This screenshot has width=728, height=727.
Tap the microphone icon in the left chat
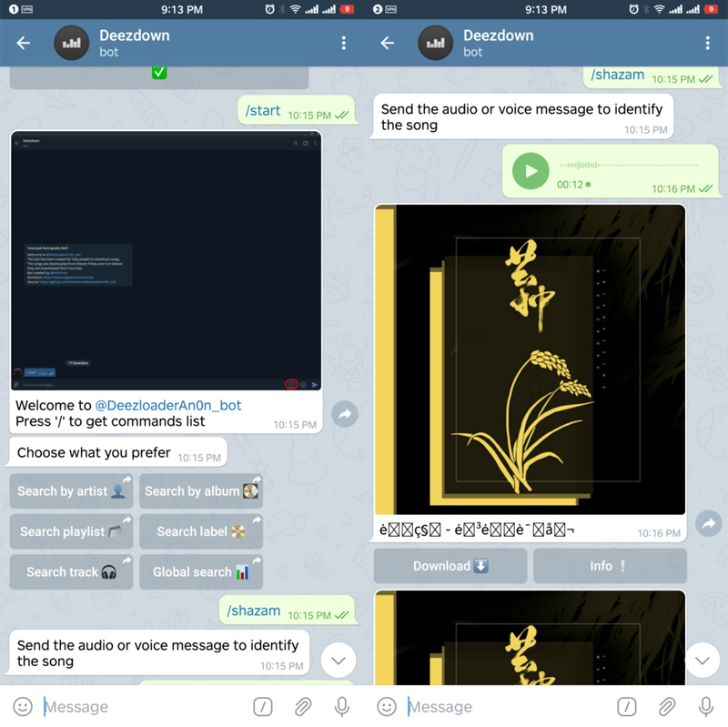point(342,707)
